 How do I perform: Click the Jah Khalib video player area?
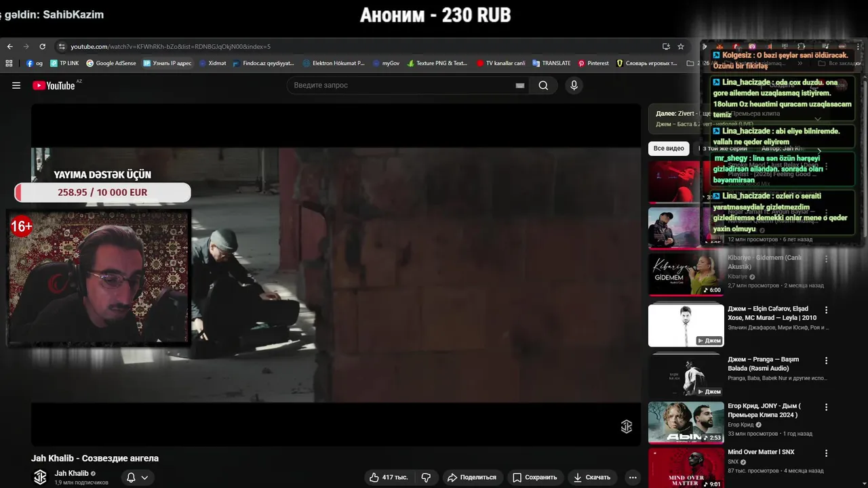[336, 275]
